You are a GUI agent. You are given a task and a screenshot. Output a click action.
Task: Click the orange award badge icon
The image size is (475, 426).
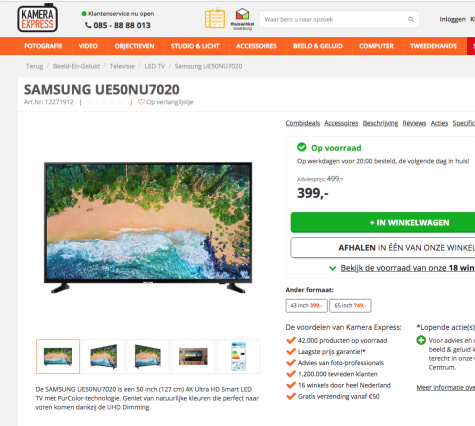(215, 18)
